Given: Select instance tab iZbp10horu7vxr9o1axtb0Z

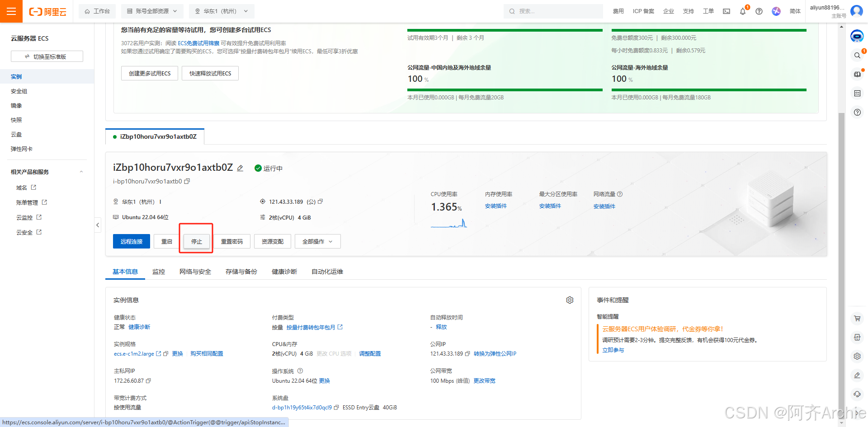Looking at the screenshot, I should click(x=155, y=136).
